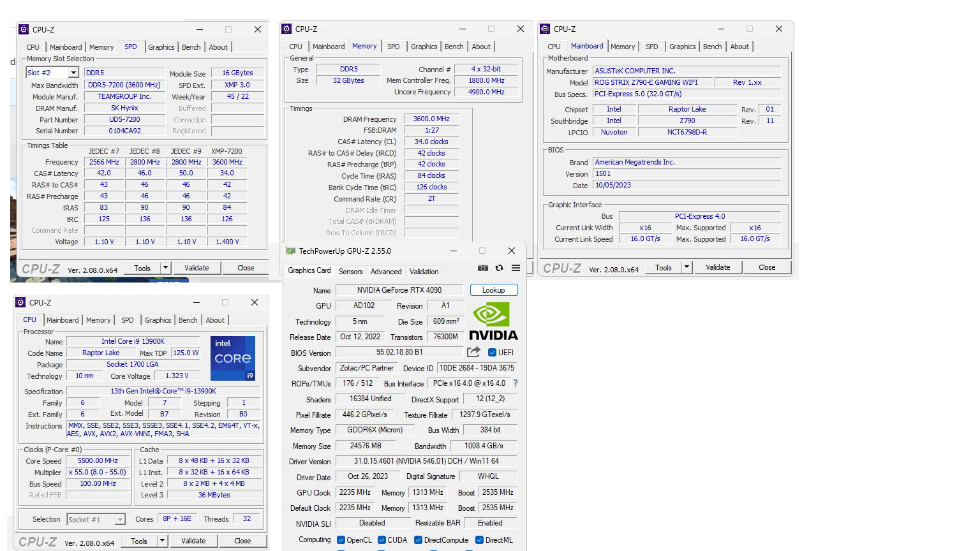
Task: Click the BIOS date 10/05/2023 field
Action: coord(687,185)
